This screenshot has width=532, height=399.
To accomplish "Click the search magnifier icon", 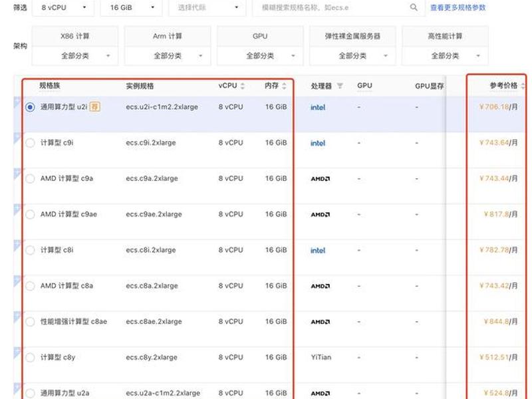I will [414, 7].
